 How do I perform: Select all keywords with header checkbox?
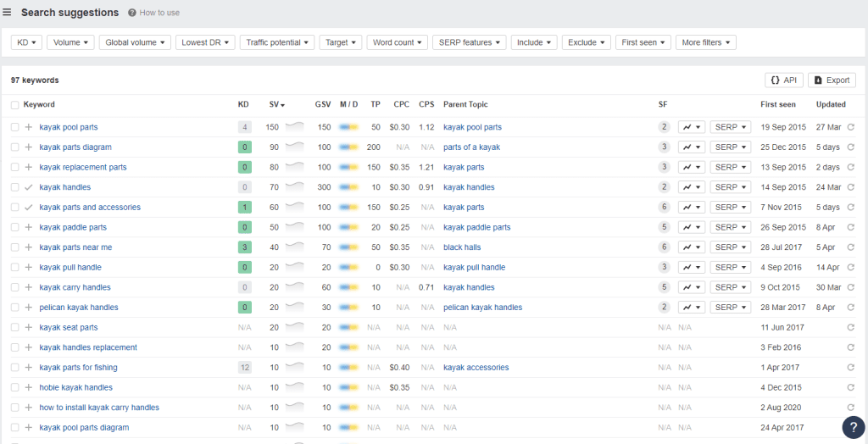(x=15, y=104)
